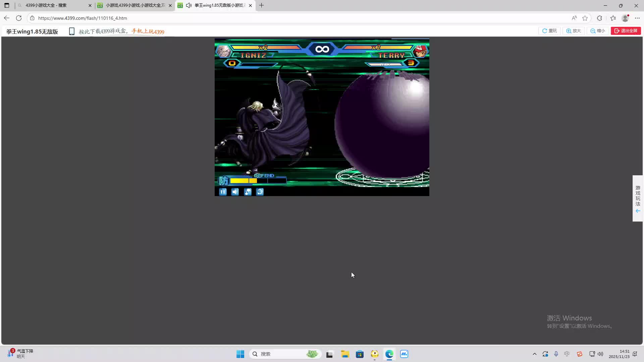Viewport: 644px width, 362px height.
Task: Shrink the game with 缩小
Action: (598, 31)
